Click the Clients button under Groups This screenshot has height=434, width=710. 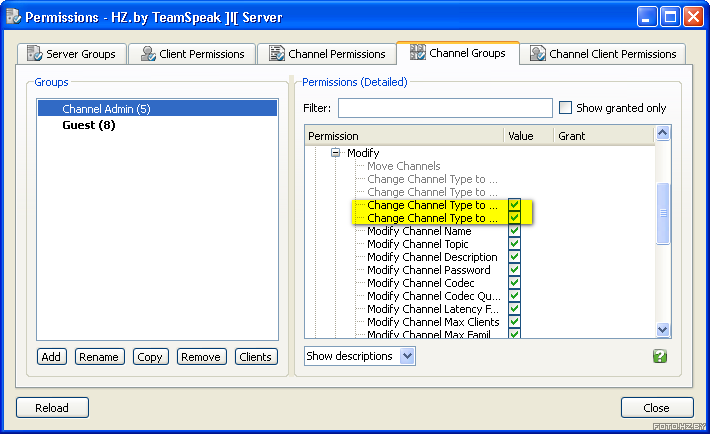click(256, 357)
